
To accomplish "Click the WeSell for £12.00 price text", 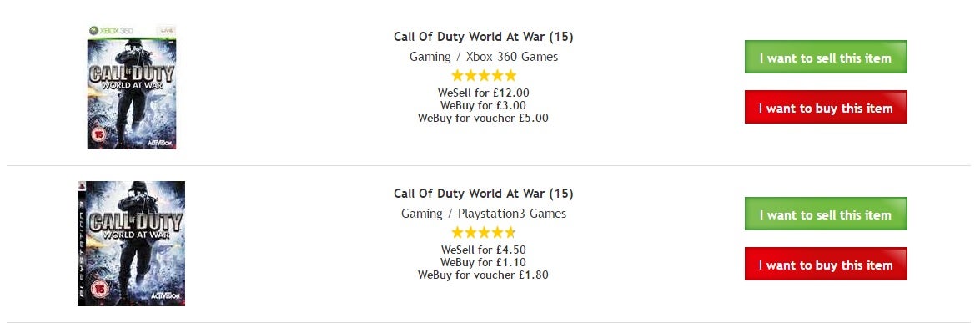I will [483, 93].
